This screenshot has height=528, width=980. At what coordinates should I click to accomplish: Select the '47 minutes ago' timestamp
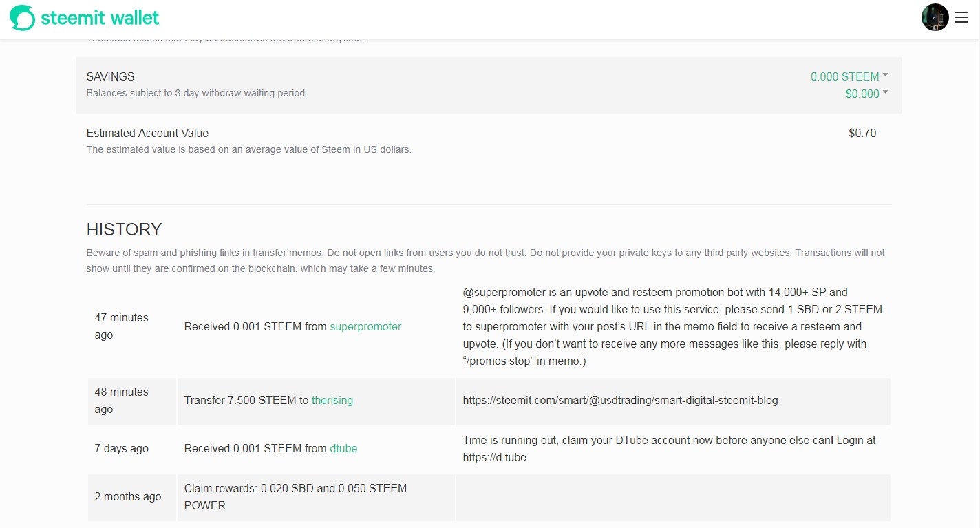(x=122, y=326)
